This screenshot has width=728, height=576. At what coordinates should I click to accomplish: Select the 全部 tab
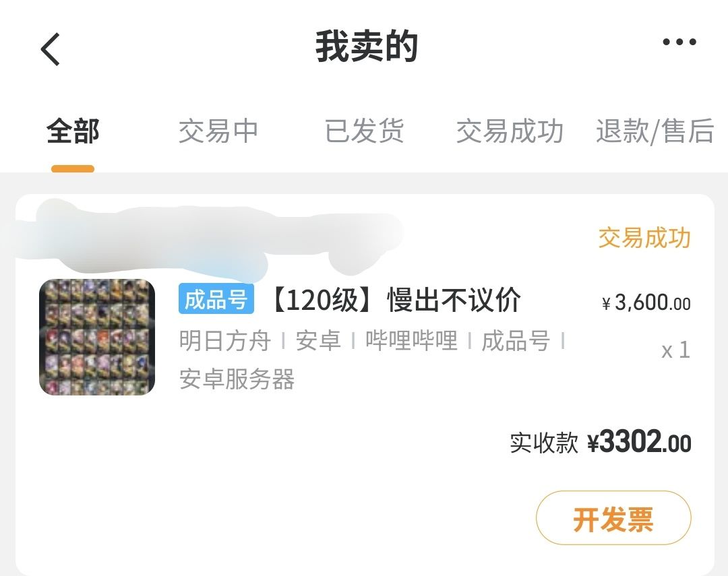(73, 131)
